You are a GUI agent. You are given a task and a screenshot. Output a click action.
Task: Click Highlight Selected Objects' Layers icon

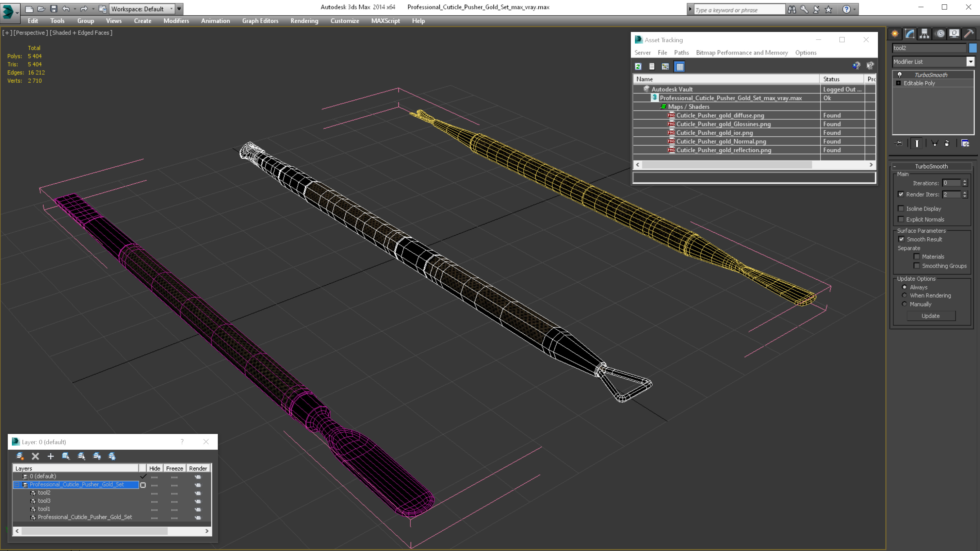pos(81,456)
